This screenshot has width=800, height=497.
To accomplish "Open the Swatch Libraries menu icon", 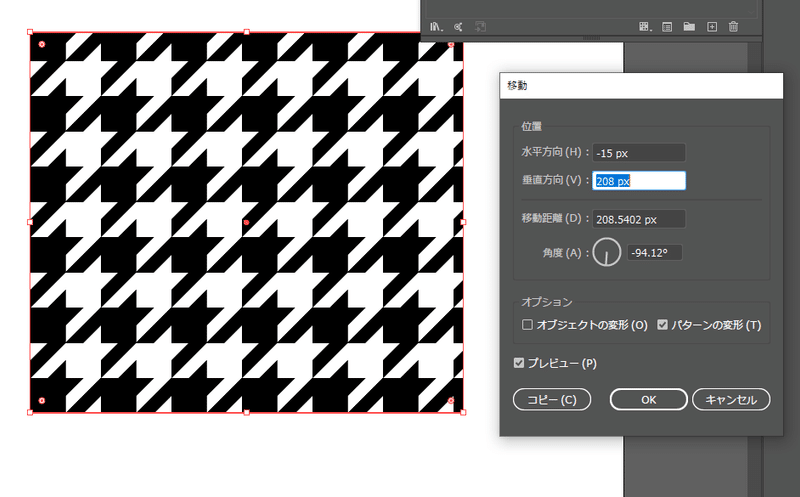I will click(x=436, y=27).
